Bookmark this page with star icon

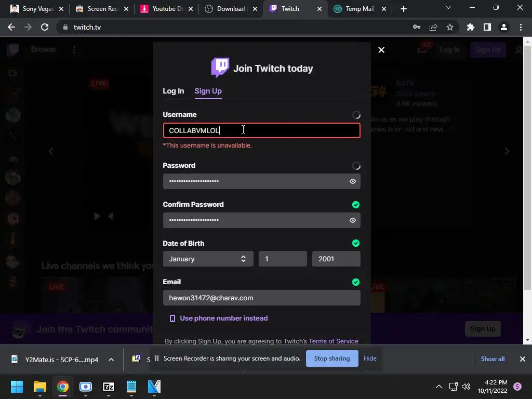point(450,27)
